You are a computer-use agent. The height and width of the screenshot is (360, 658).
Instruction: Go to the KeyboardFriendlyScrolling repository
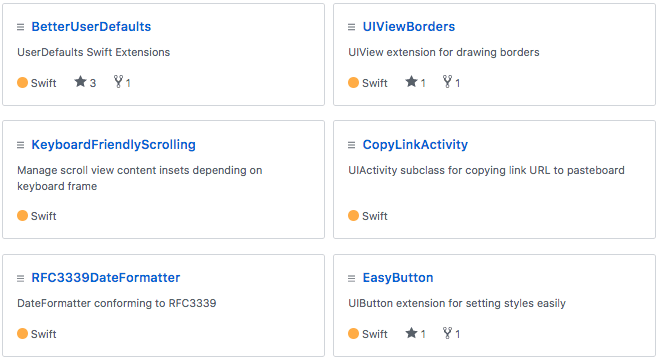(x=113, y=145)
